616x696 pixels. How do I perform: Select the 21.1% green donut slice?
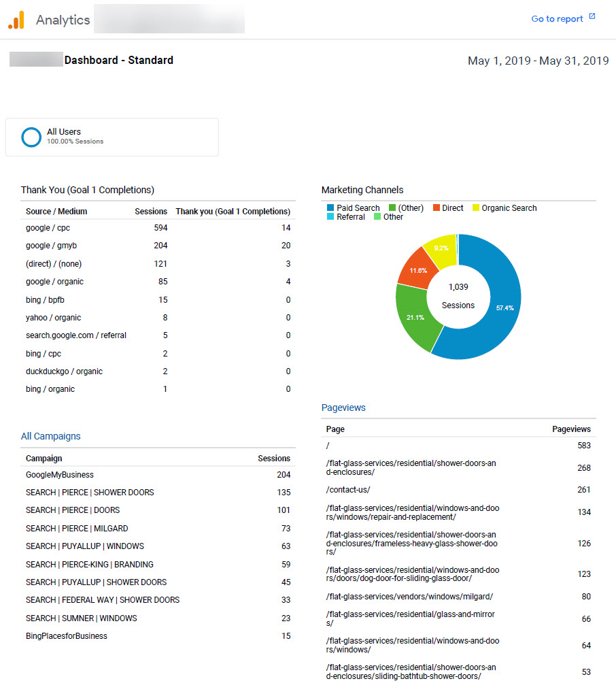click(x=415, y=316)
